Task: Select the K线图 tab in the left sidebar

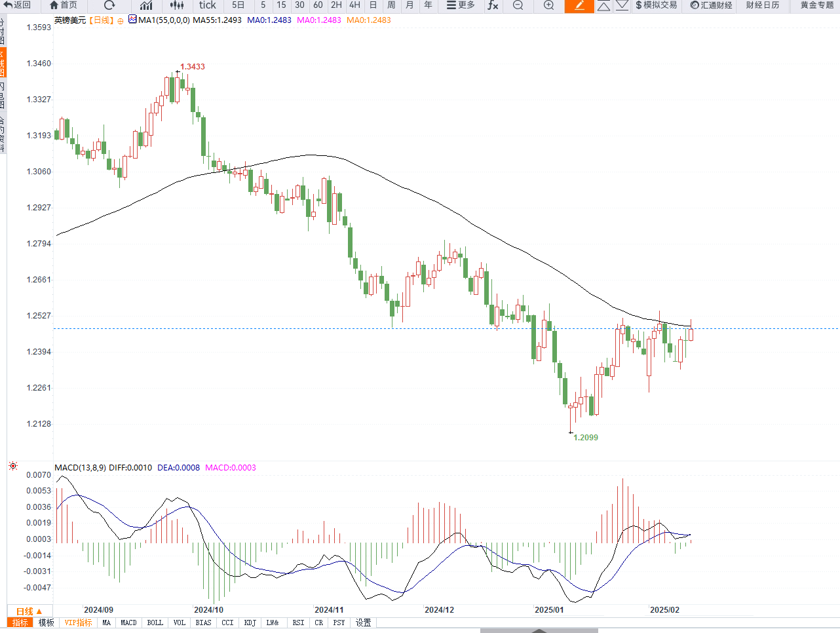Action: coord(2,63)
